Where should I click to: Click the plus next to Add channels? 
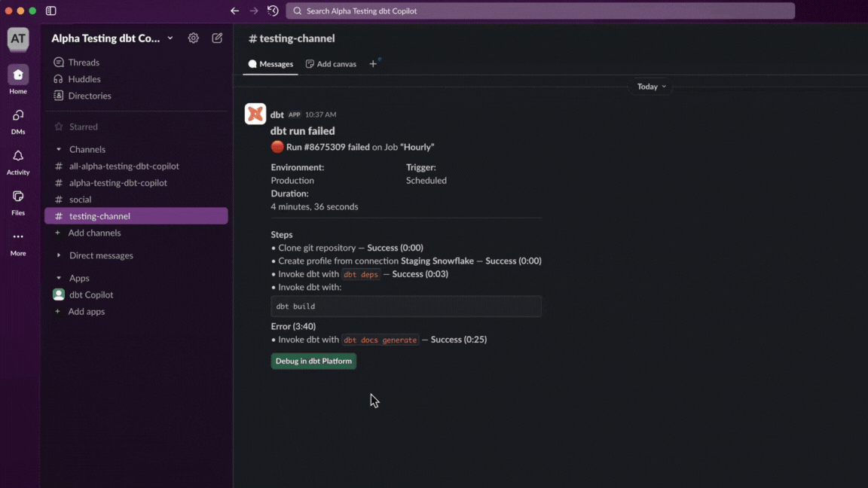57,233
